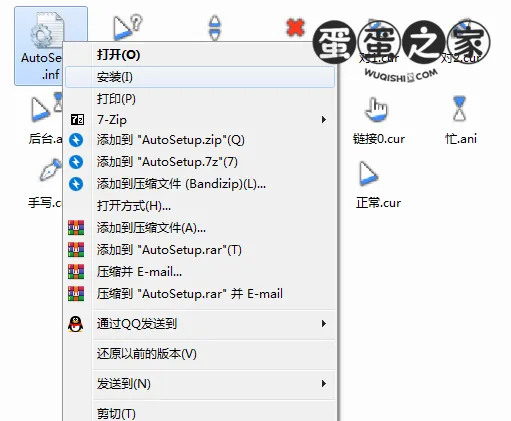Viewport: 511px width, 421px height.
Task: Click WinRAR icon beside 添加到压缩文件(A)
Action: tap(76, 228)
